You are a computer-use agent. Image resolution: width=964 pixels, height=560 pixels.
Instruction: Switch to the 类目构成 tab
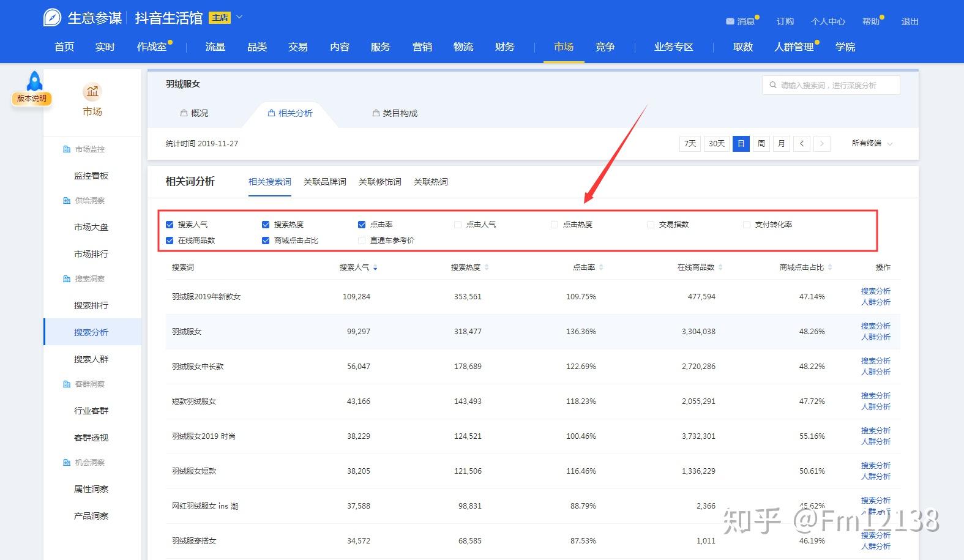point(395,113)
